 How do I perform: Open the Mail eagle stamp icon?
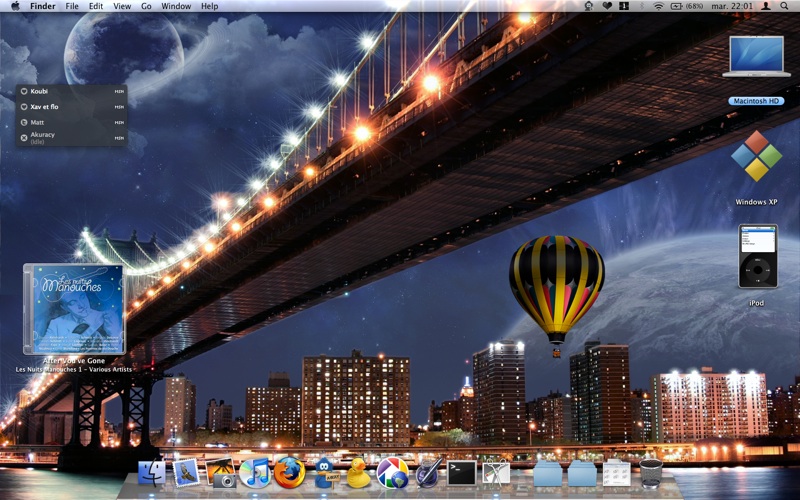(x=186, y=472)
